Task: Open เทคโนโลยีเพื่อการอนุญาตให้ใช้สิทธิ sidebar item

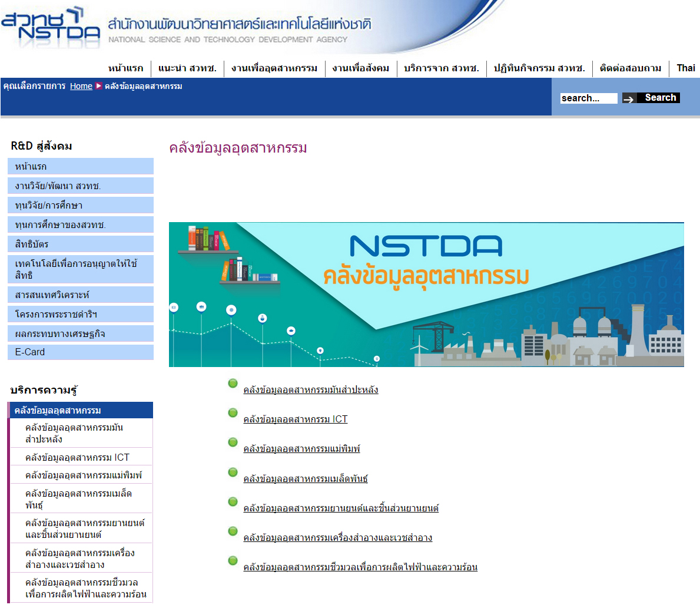Action: pyautogui.click(x=81, y=269)
